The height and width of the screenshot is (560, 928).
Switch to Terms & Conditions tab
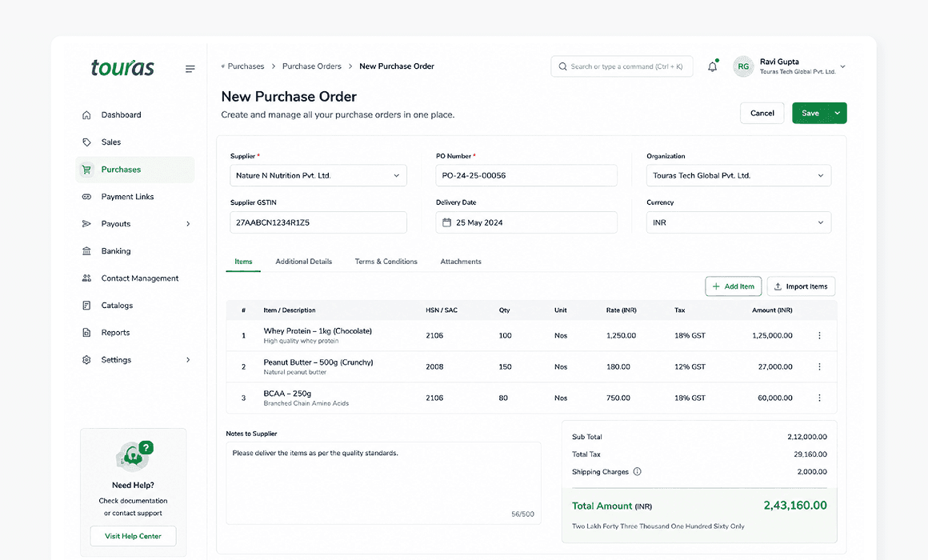(x=386, y=262)
